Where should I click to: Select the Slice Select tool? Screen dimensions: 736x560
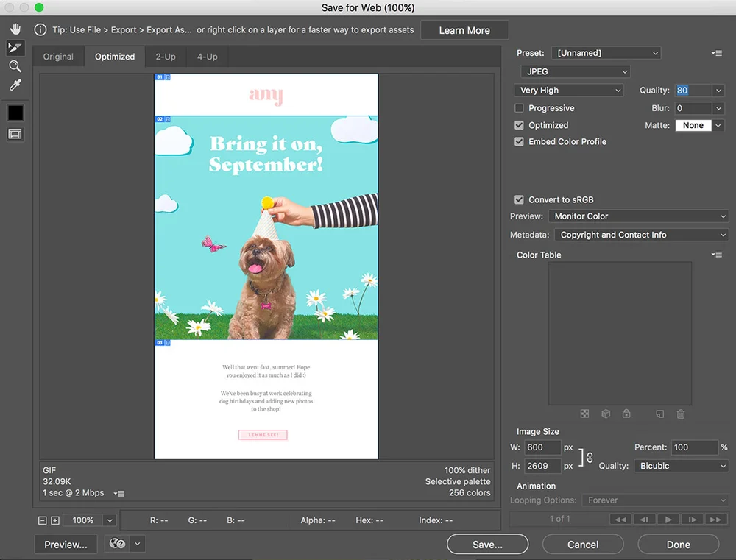point(13,47)
